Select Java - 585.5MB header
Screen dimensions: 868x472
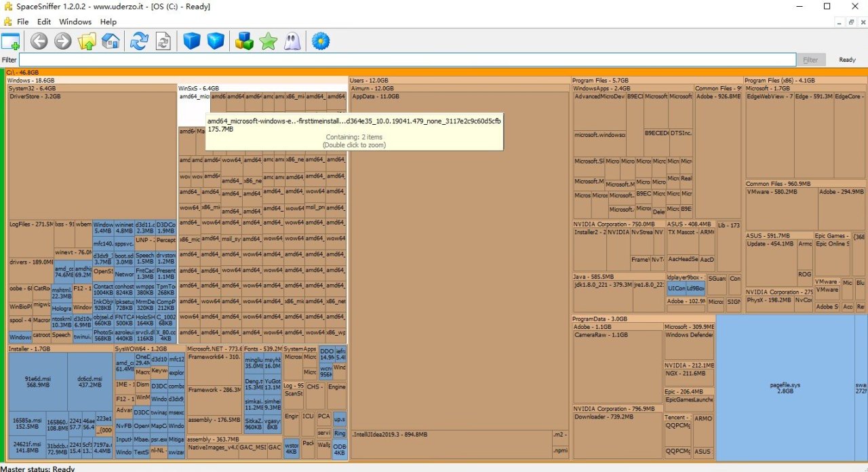[x=618, y=277]
